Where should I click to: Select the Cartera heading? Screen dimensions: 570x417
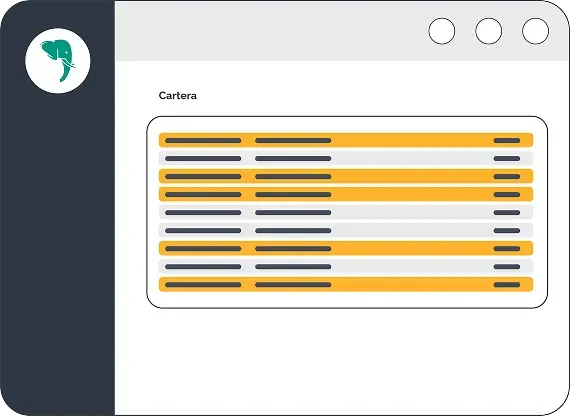(178, 96)
